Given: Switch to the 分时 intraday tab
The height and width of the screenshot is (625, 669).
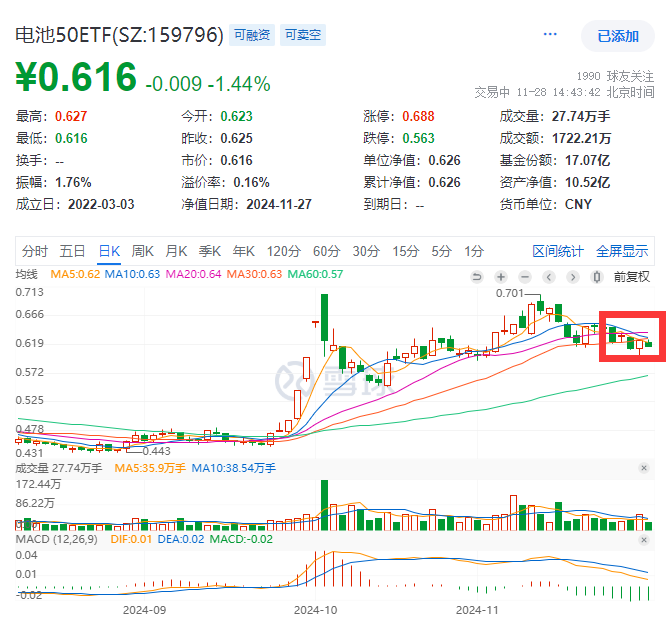Looking at the screenshot, I should [x=35, y=251].
